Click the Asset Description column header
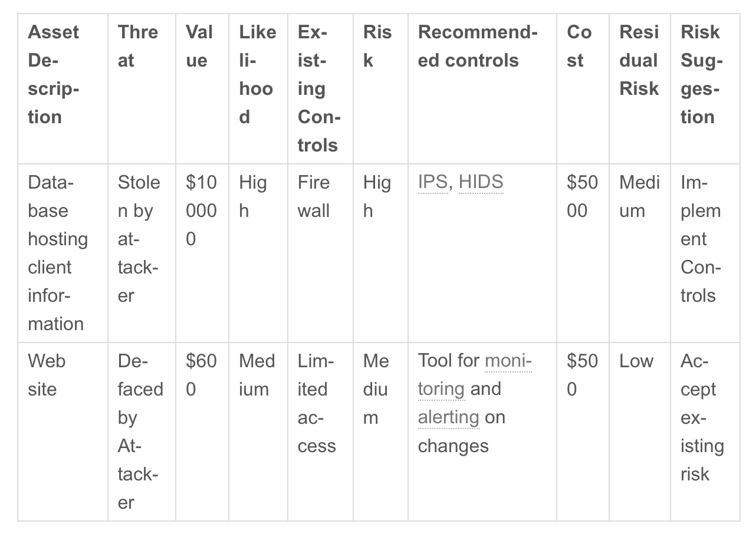This screenshot has height=537, width=756. point(54,74)
